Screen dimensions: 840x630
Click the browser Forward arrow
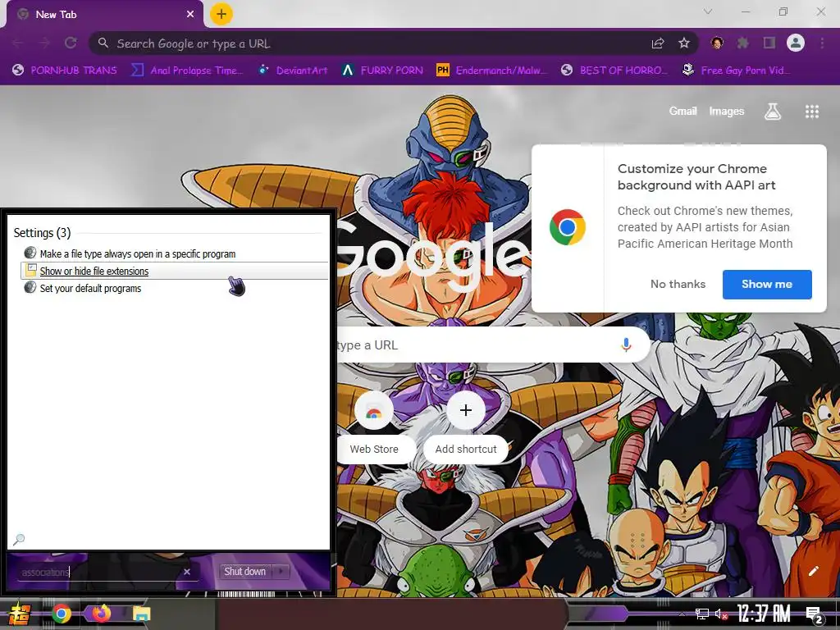point(44,43)
